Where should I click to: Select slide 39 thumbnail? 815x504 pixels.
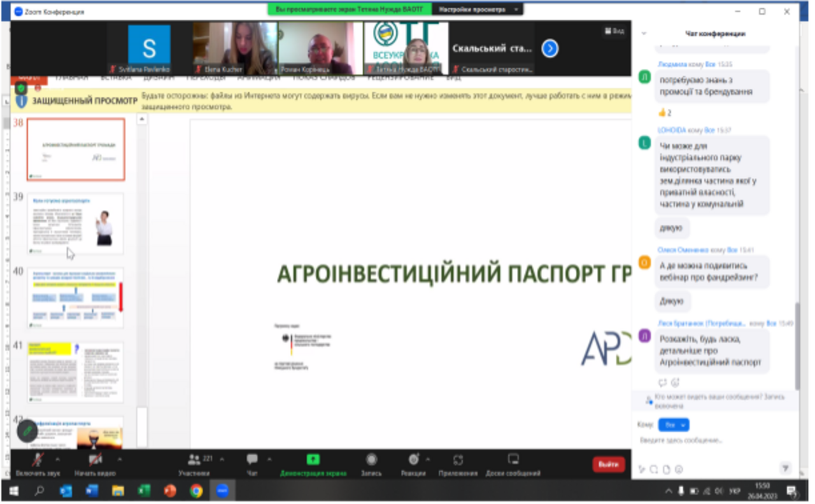[x=75, y=223]
